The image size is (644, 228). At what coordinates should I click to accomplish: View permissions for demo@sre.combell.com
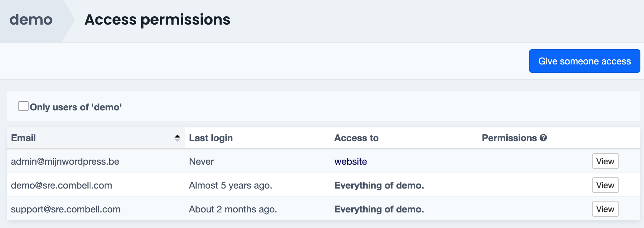click(605, 185)
